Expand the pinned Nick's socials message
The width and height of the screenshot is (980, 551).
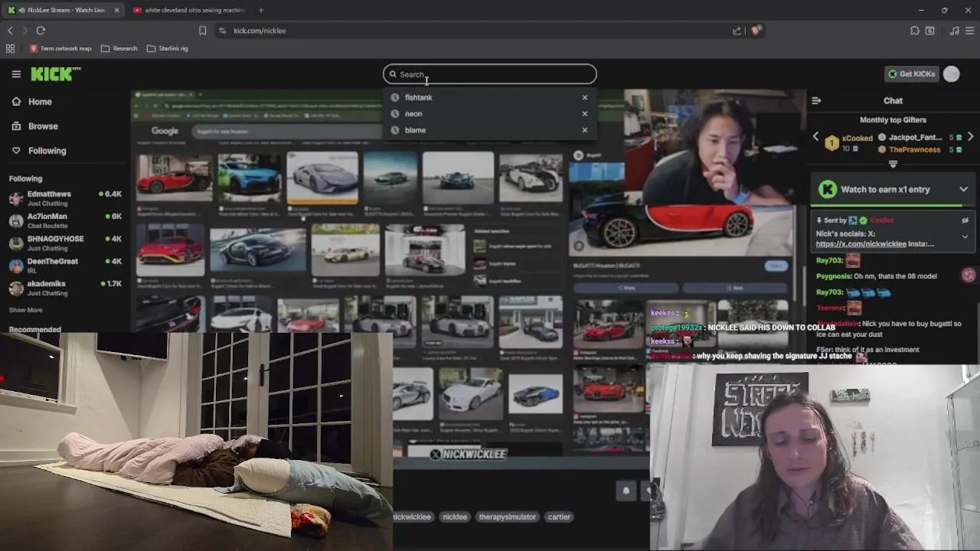(965, 237)
